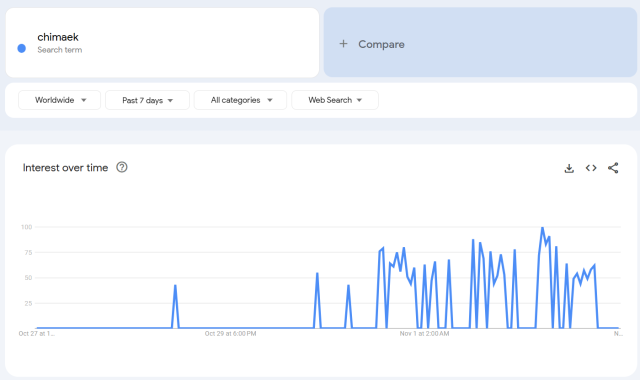The height and width of the screenshot is (380, 640).
Task: Open the All categories dropdown
Action: point(240,100)
